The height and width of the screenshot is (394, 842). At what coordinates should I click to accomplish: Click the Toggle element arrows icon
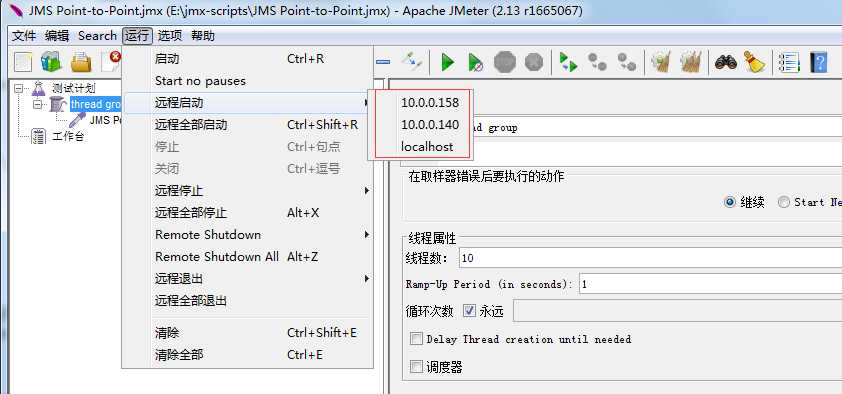(412, 62)
